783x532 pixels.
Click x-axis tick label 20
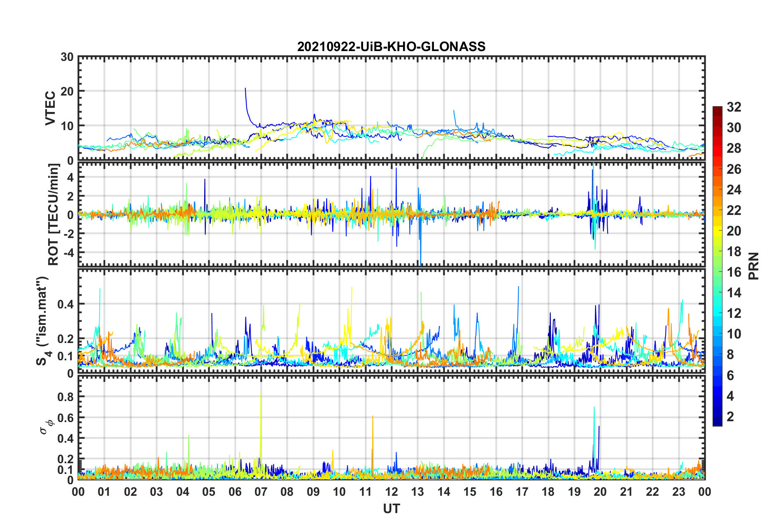[600, 492]
